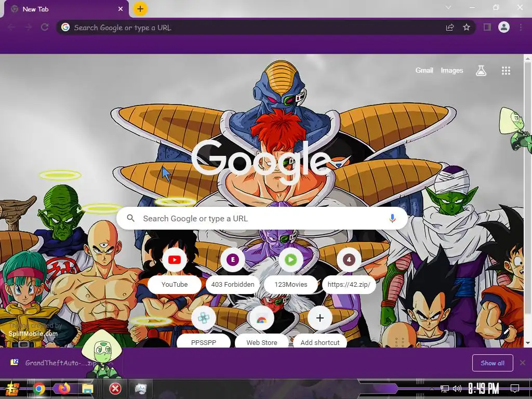Open the 403 Forbidden shortcut
The width and height of the screenshot is (532, 399).
pyautogui.click(x=232, y=270)
